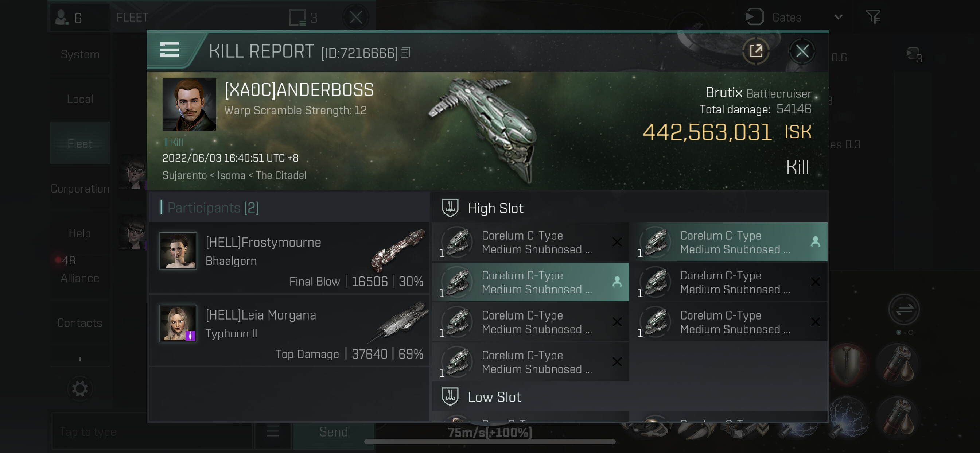Toggle the module swap arrows button
The height and width of the screenshot is (453, 980).
coord(904,309)
